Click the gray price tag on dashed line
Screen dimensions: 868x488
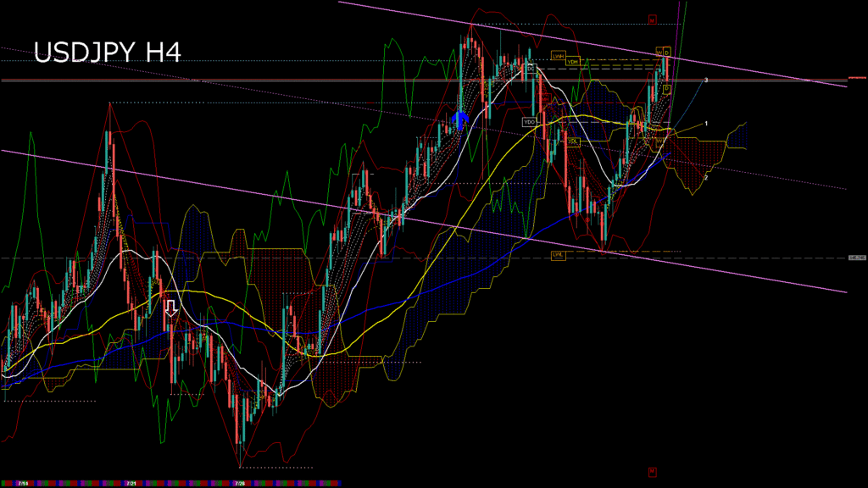point(857,258)
